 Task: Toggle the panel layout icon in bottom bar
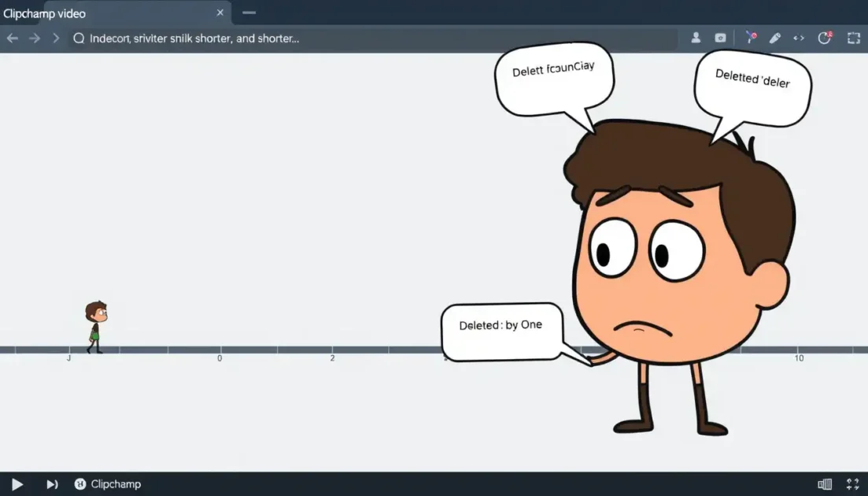coord(825,484)
